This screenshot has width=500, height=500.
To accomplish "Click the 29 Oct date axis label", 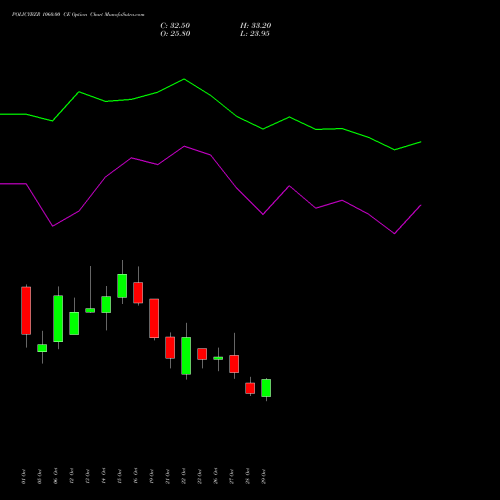I will (x=263, y=477).
